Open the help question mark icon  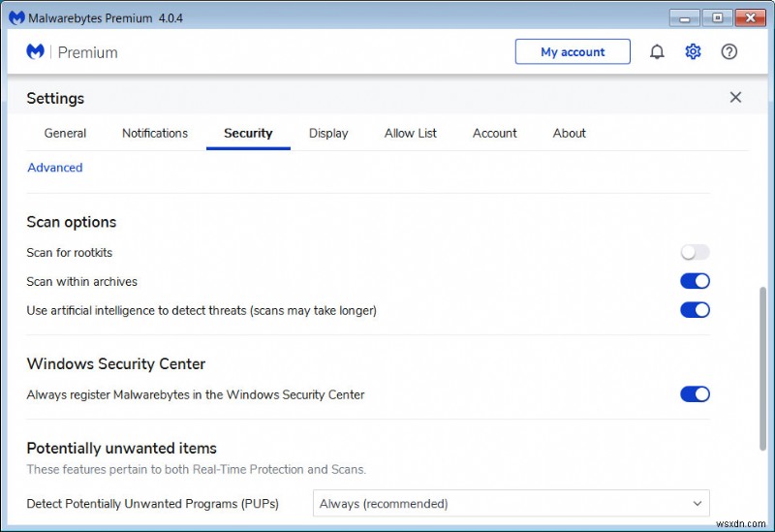(x=728, y=51)
